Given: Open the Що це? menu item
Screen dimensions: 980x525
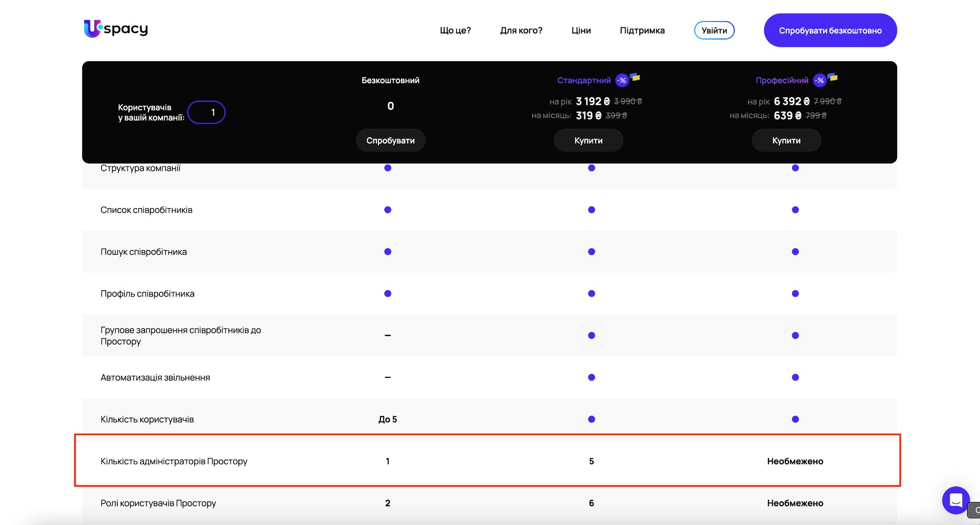Looking at the screenshot, I should pyautogui.click(x=455, y=31).
